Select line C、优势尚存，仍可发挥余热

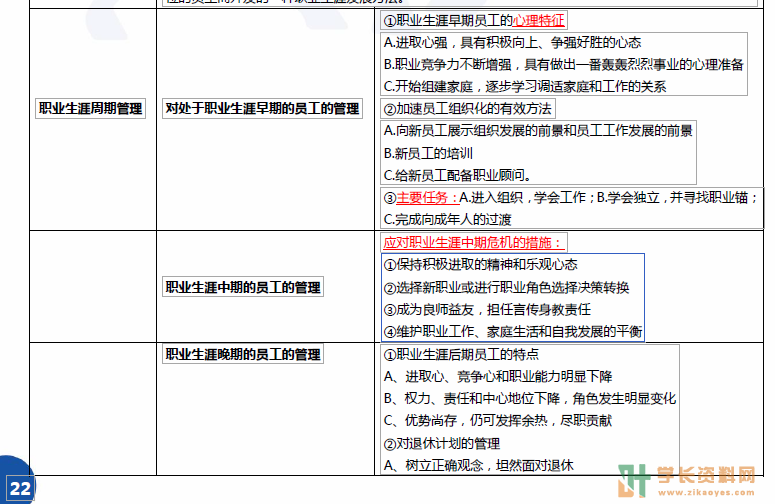pyautogui.click(x=498, y=421)
